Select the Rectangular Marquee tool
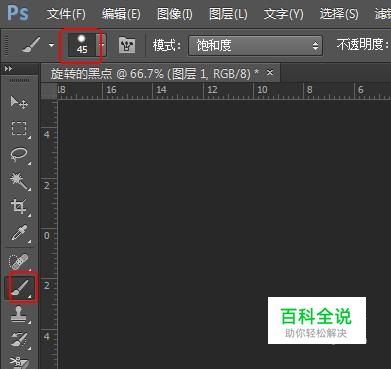The height and width of the screenshot is (369, 391). click(19, 128)
